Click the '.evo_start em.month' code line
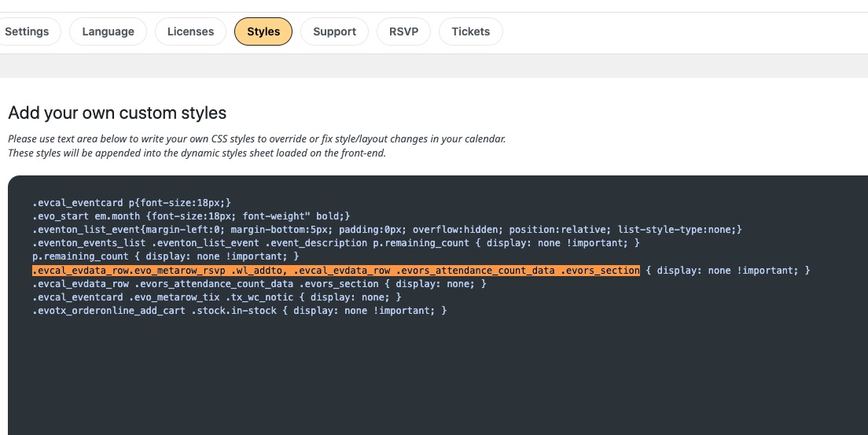The height and width of the screenshot is (435, 868). (x=191, y=216)
